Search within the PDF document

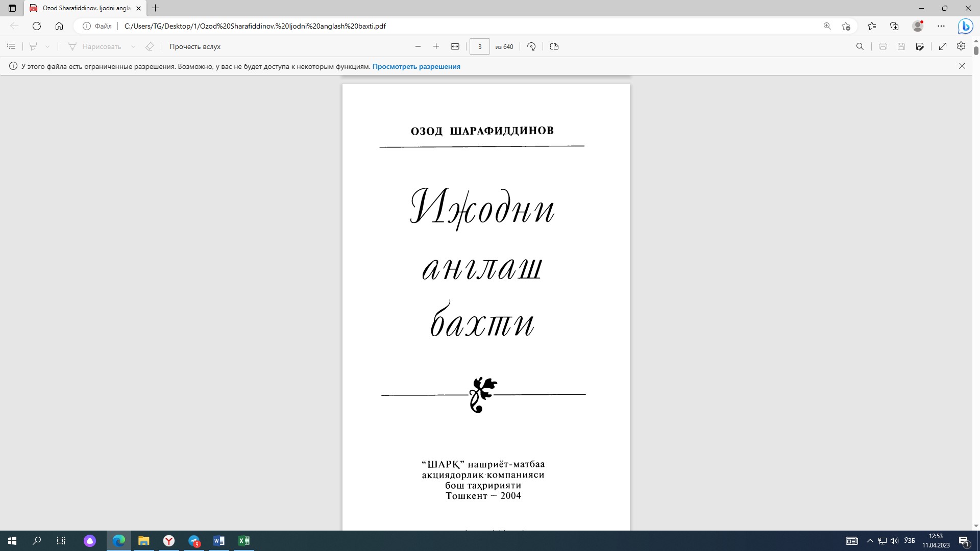click(x=860, y=46)
